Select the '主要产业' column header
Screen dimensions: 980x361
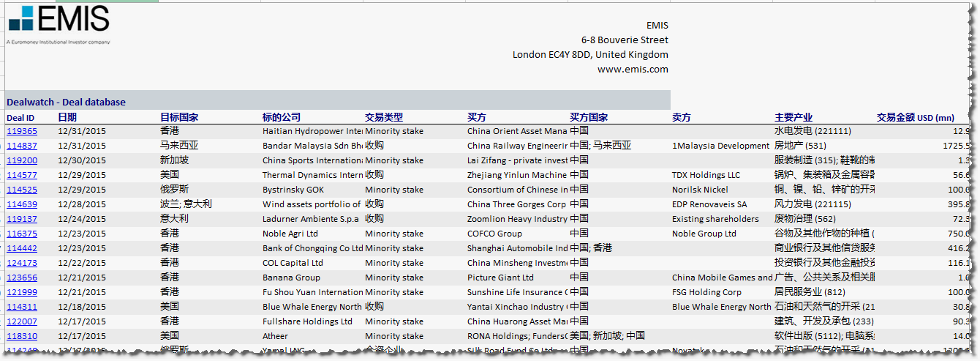tap(794, 117)
